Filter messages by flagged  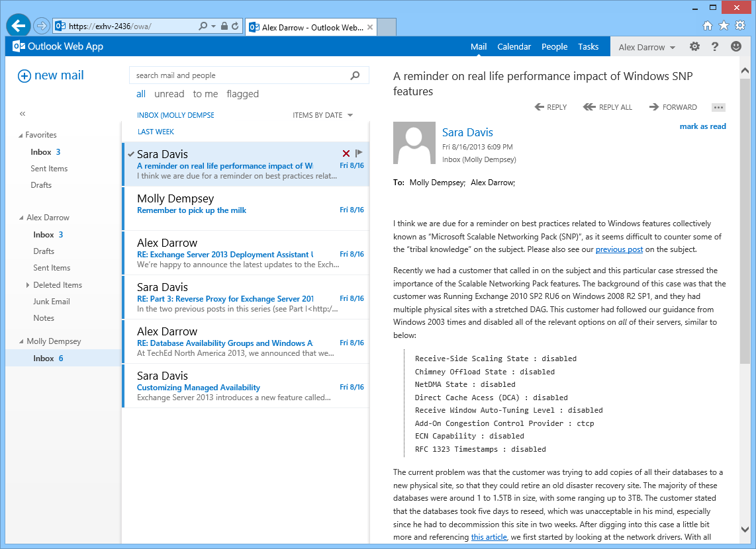point(242,93)
